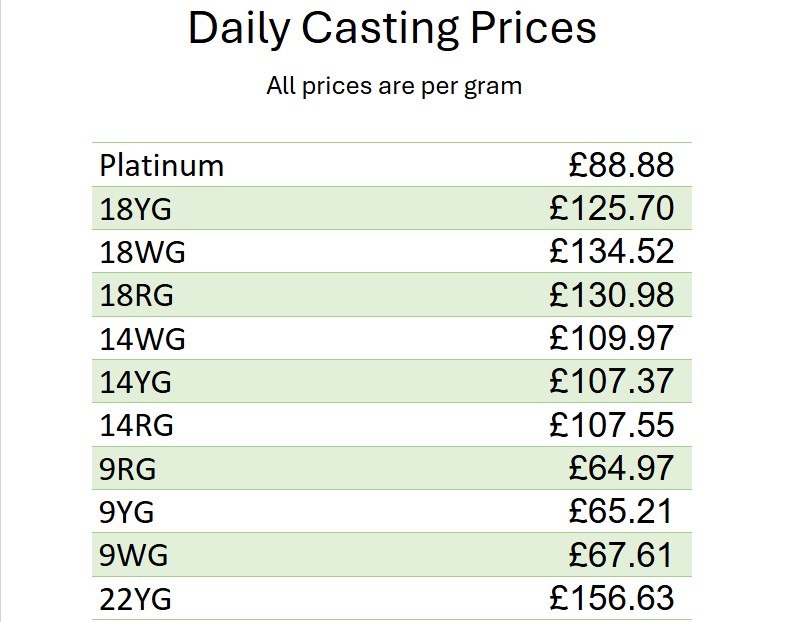
Task: Select the Platinum price £88.88
Action: tap(620, 165)
